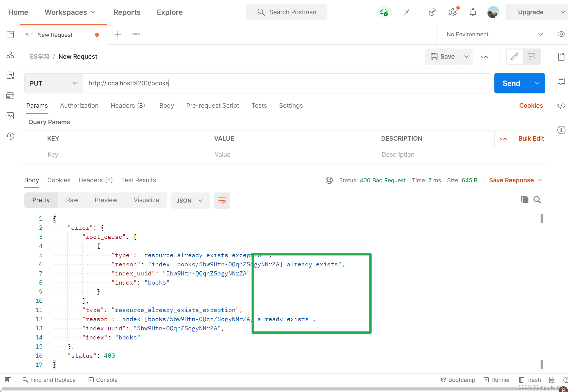Screen dimensions: 568x392
Task: Open tab options next to plus
Action: click(136, 34)
